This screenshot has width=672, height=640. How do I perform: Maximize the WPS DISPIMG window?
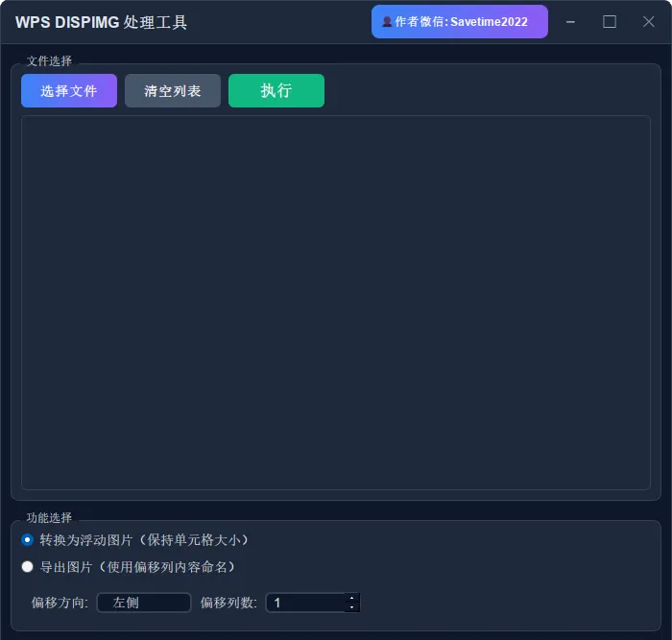click(x=610, y=22)
